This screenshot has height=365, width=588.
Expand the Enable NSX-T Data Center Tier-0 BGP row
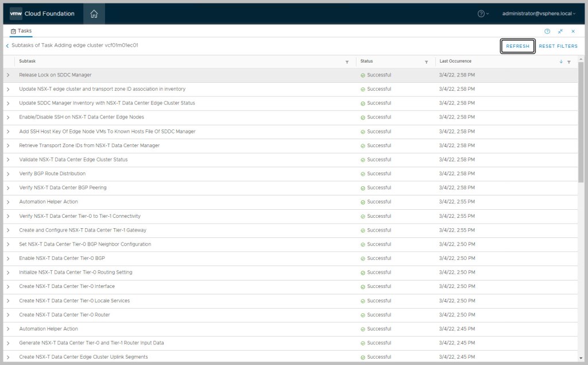pyautogui.click(x=8, y=259)
